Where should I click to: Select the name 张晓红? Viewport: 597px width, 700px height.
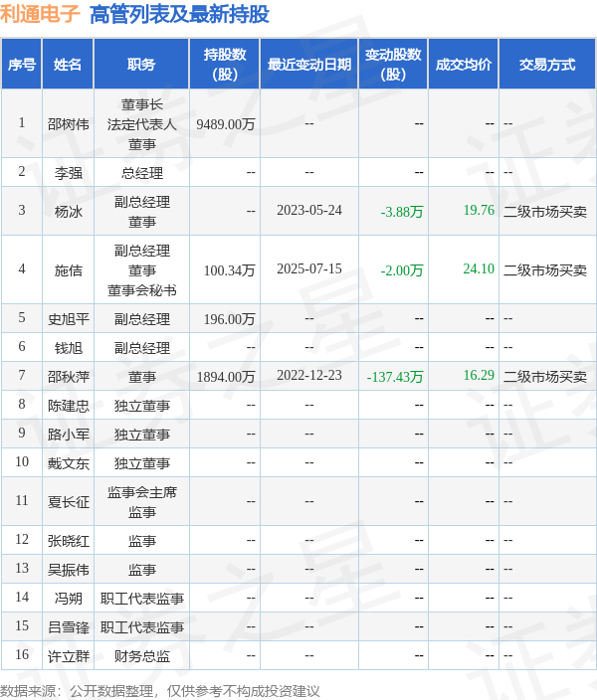(x=68, y=541)
